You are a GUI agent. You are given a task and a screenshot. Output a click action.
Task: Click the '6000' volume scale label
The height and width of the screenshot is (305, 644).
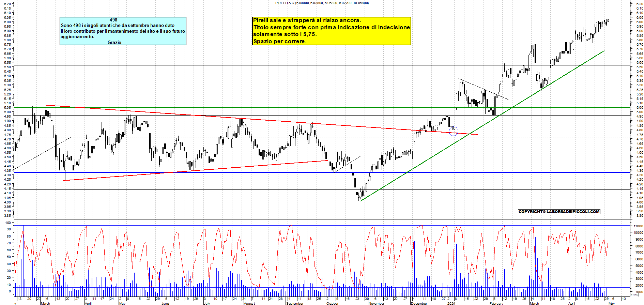(639, 259)
